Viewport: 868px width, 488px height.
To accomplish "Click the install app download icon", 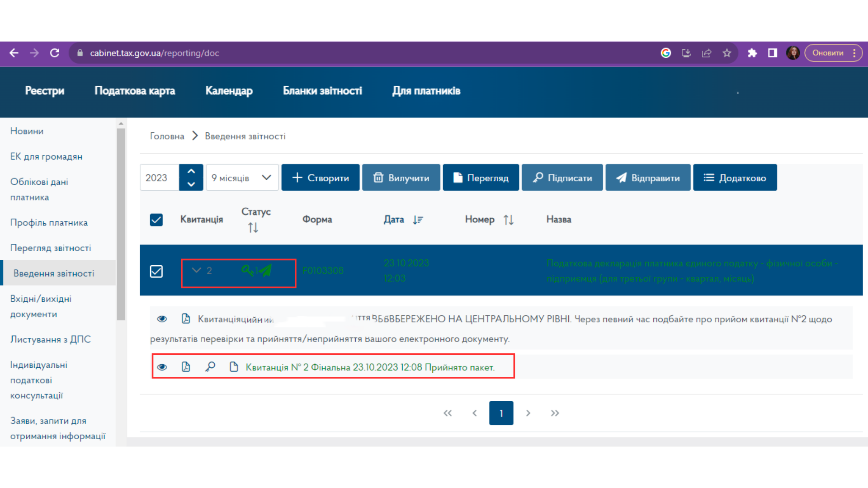I will [x=686, y=53].
